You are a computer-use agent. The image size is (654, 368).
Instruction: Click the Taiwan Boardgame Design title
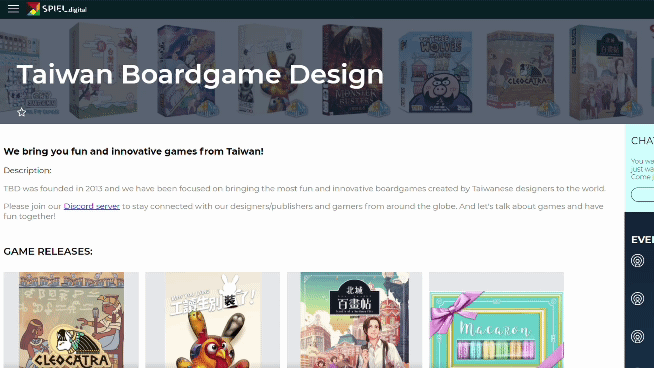pyautogui.click(x=200, y=74)
